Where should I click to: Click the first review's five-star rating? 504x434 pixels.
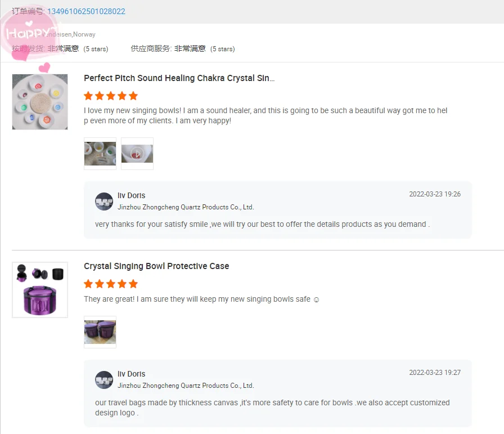(x=111, y=96)
